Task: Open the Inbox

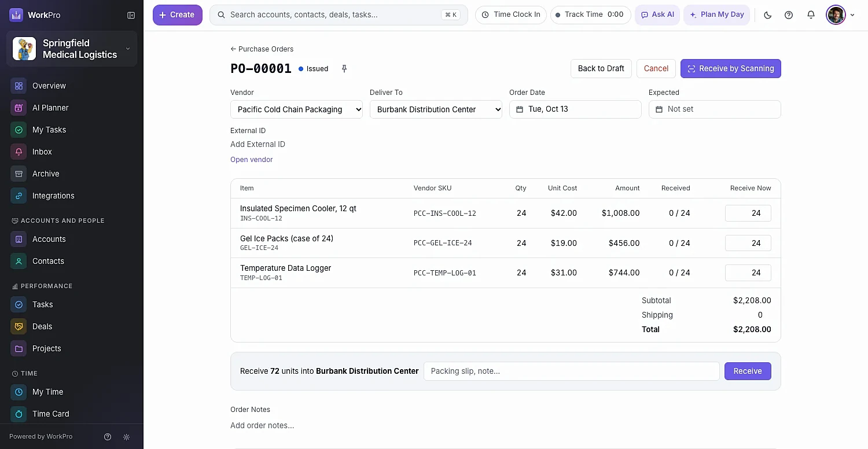Action: (x=72, y=152)
